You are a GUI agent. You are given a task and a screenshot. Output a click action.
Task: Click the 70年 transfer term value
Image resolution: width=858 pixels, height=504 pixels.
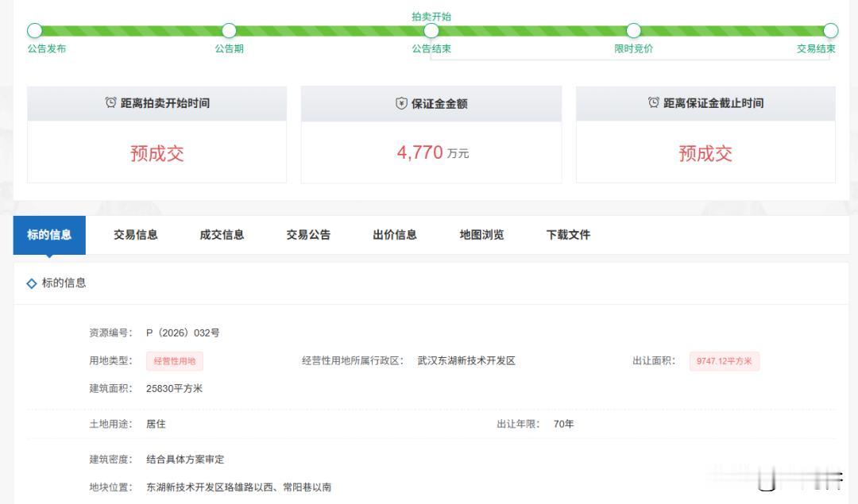coord(563,424)
